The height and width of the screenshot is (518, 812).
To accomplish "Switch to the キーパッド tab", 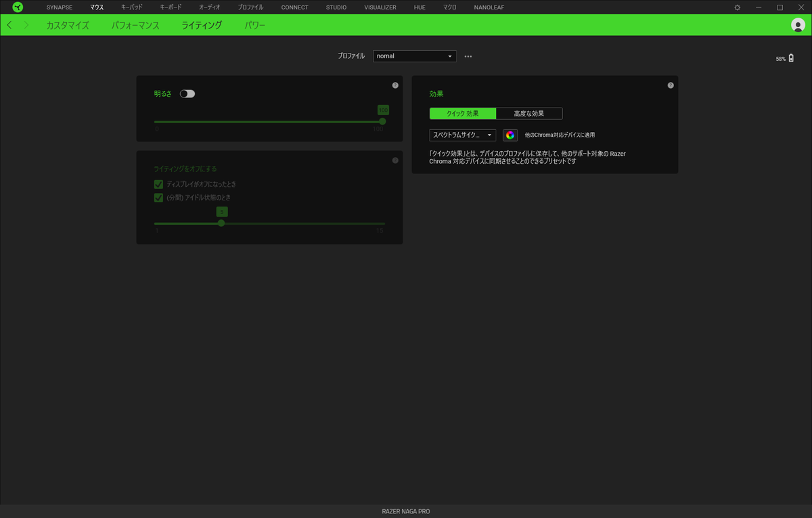I will 132,7.
